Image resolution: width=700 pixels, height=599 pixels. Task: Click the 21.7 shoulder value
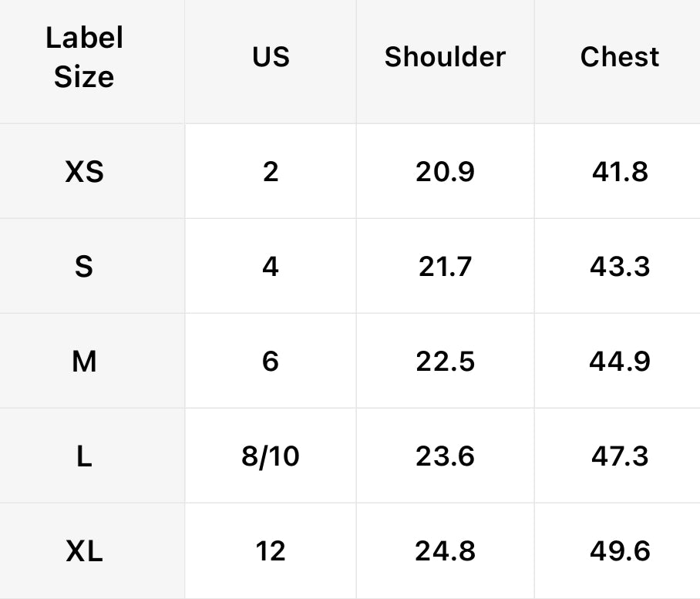tap(445, 267)
